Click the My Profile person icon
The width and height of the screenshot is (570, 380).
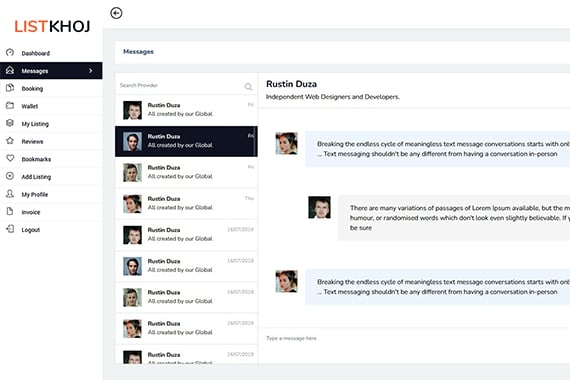[10, 194]
